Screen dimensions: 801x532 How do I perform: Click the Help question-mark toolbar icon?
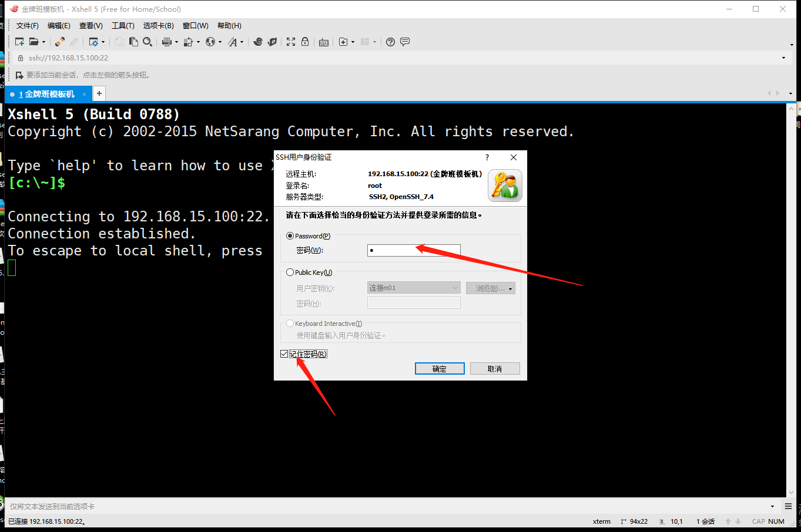pos(390,42)
